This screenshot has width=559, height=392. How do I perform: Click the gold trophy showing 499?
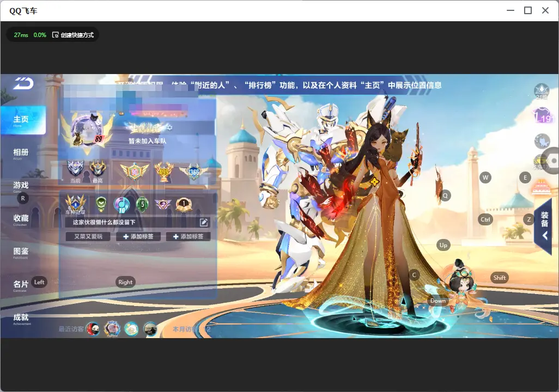point(163,172)
